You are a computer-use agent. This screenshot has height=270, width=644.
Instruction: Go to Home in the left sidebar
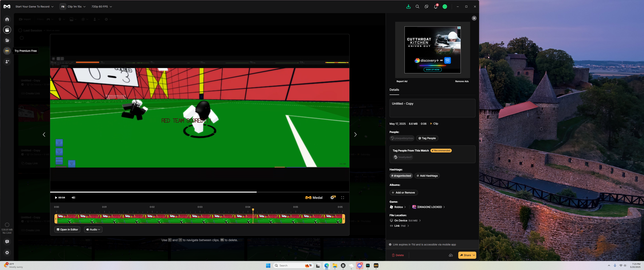tap(7, 19)
